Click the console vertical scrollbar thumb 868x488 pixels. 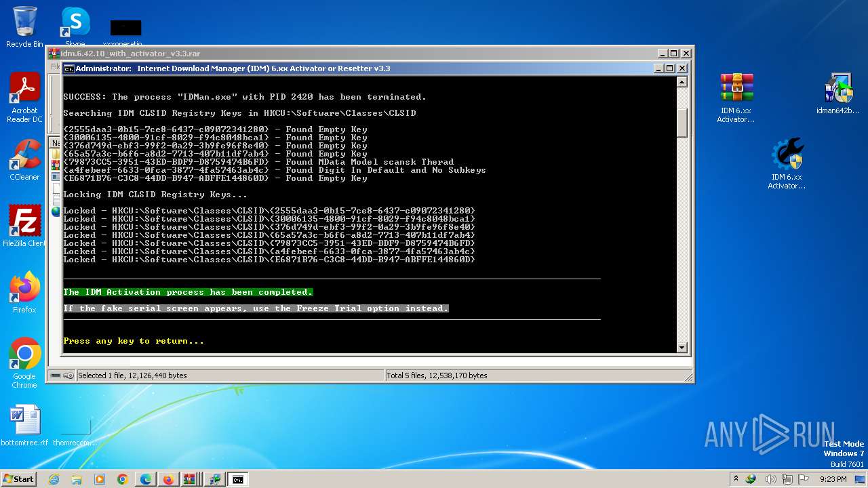[682, 123]
